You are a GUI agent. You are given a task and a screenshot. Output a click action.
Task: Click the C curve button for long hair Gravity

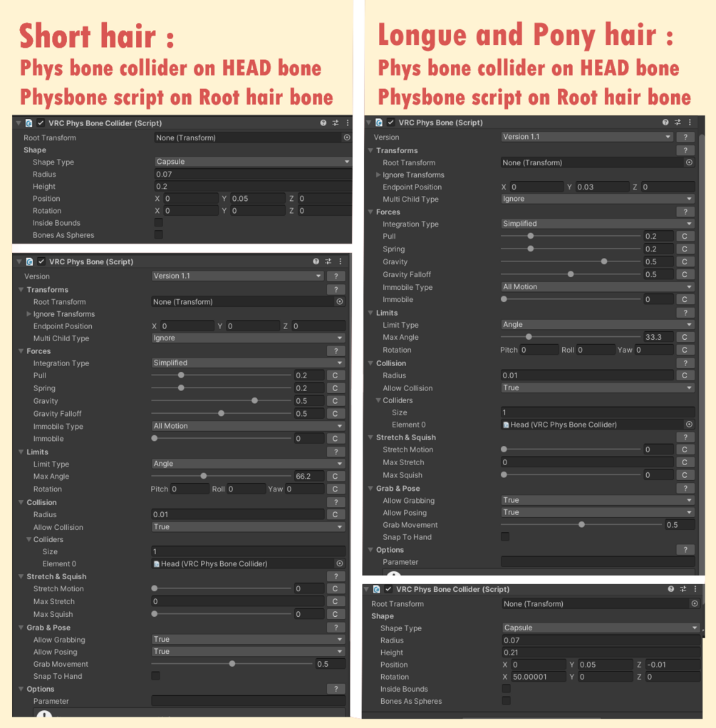pyautogui.click(x=685, y=261)
